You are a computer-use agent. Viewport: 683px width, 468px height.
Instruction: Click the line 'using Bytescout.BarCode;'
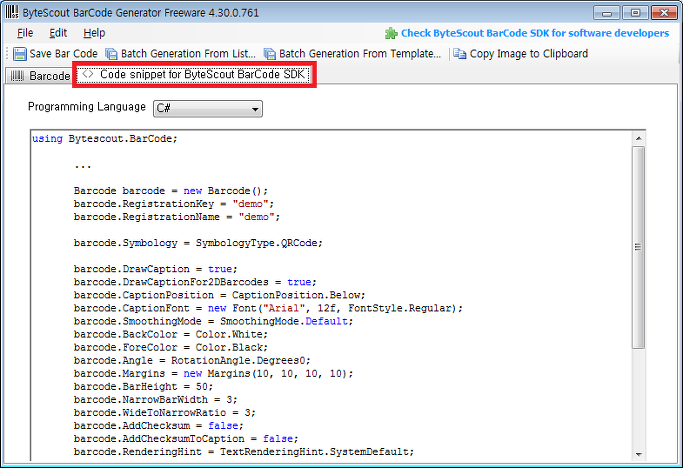pyautogui.click(x=105, y=139)
